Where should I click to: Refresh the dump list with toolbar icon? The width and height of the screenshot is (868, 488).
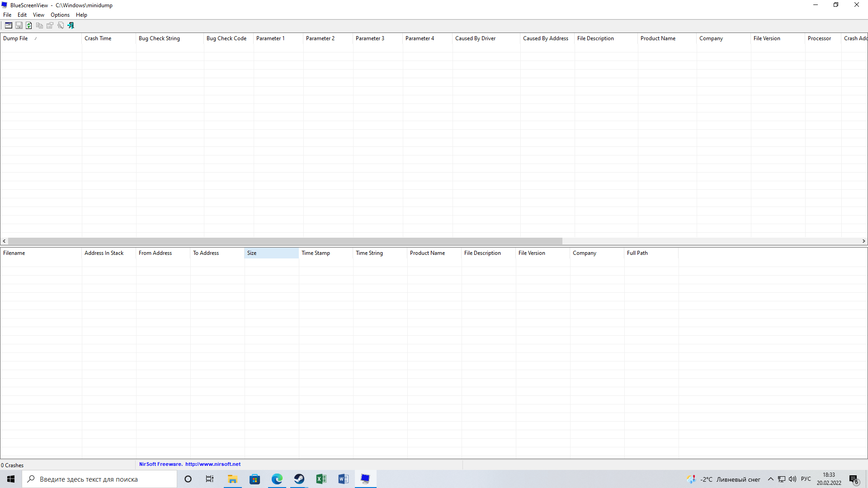[29, 25]
